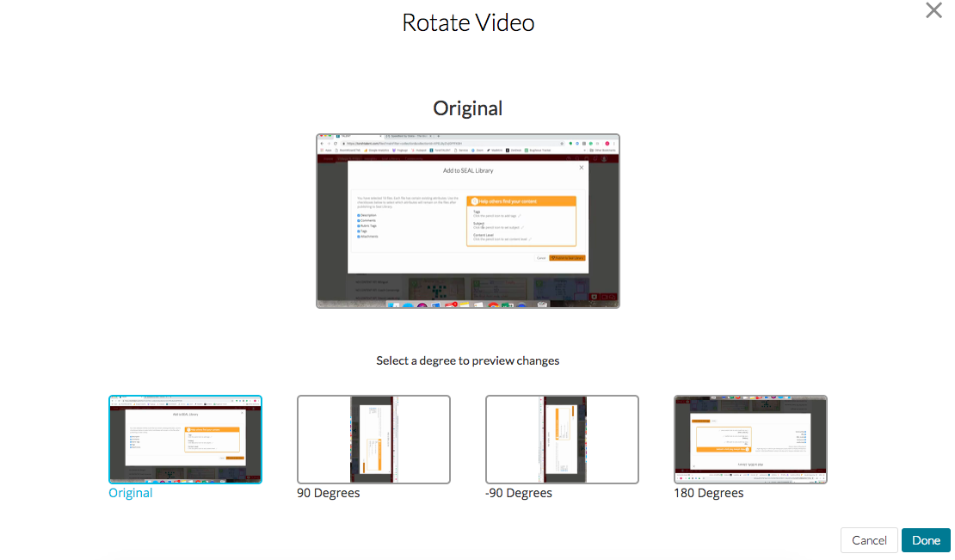Click the large Original video preview
The height and width of the screenshot is (560, 955).
pos(468,221)
